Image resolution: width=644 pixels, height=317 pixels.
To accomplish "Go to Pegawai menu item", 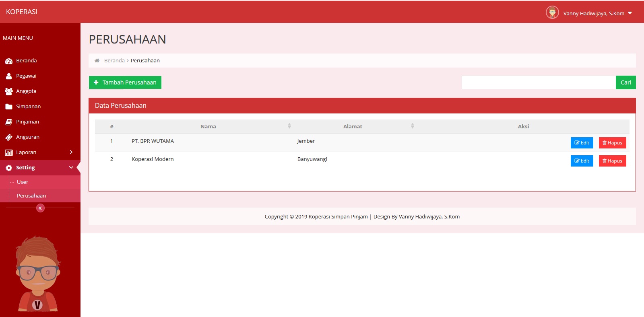I will pyautogui.click(x=40, y=76).
